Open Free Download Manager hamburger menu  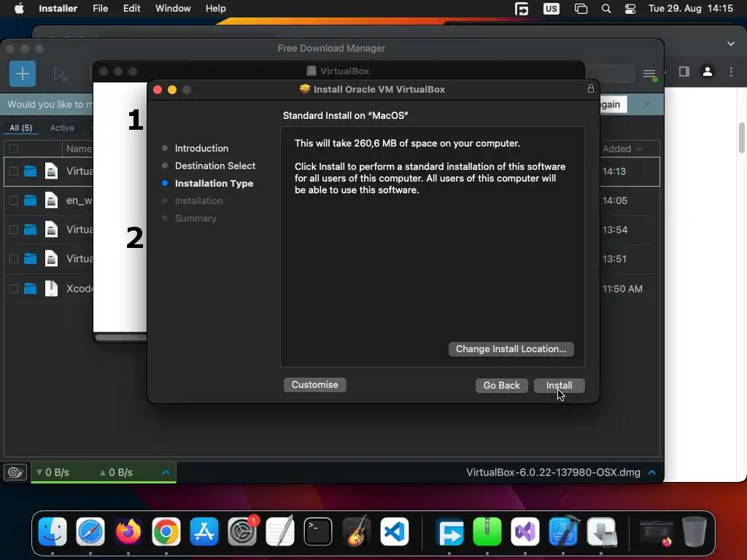pos(650,74)
